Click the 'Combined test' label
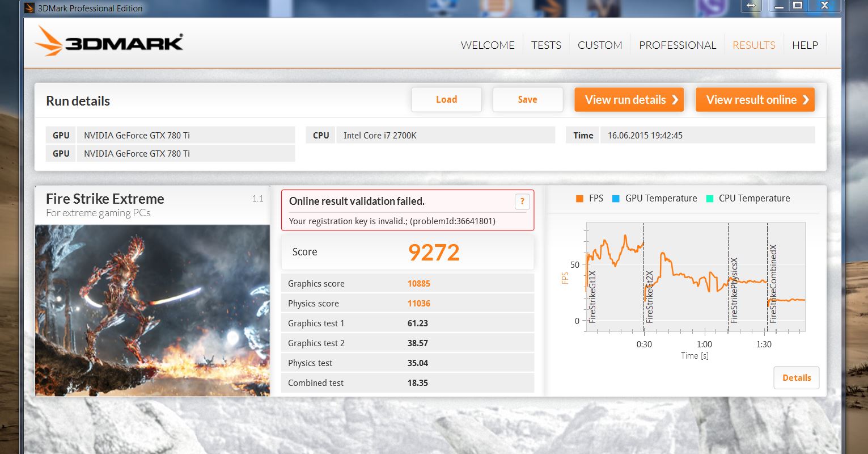The image size is (868, 454). tap(316, 383)
